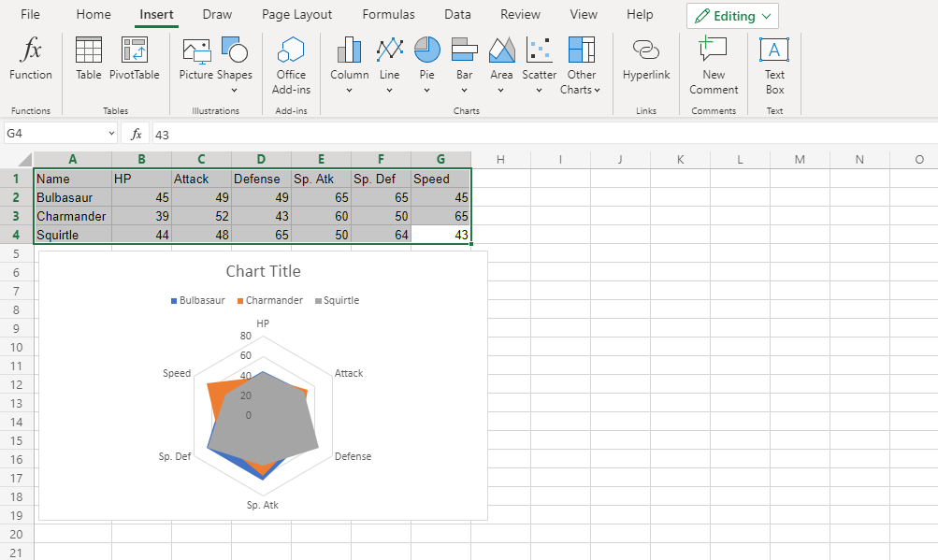Add a New Comment
Image resolution: width=938 pixels, height=560 pixels.
click(713, 63)
